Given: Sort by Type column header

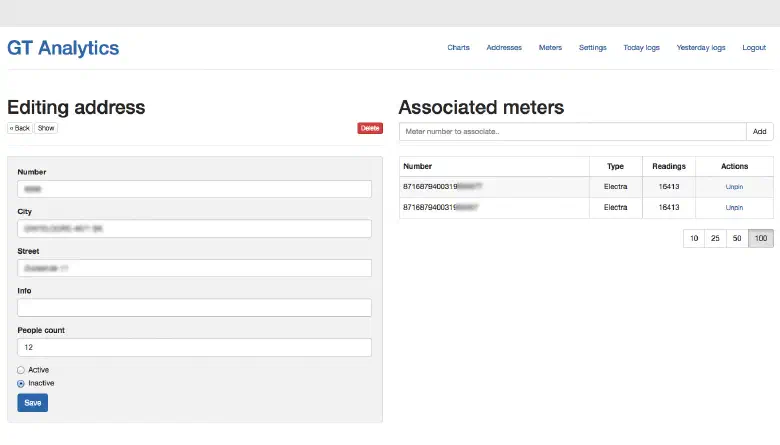Looking at the screenshot, I should pos(615,167).
